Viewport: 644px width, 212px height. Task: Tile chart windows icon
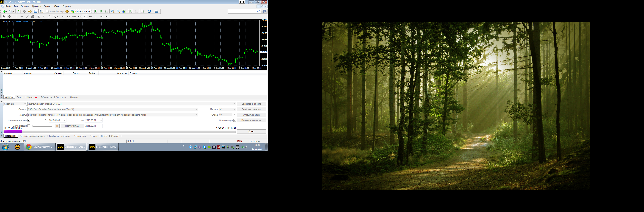[x=124, y=11]
